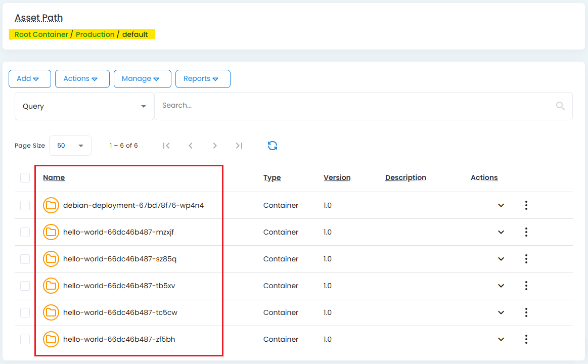
Task: Click into the Search text field
Action: coord(354,106)
